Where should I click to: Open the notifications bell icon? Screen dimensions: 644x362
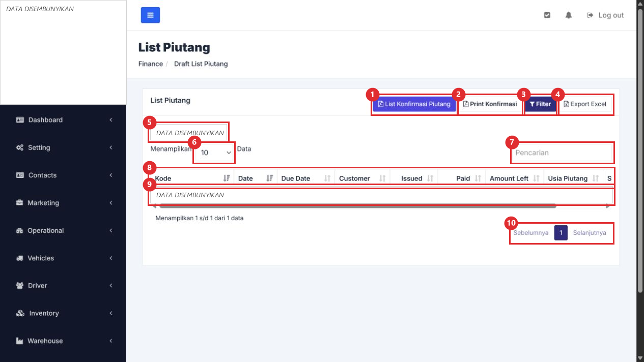(569, 15)
